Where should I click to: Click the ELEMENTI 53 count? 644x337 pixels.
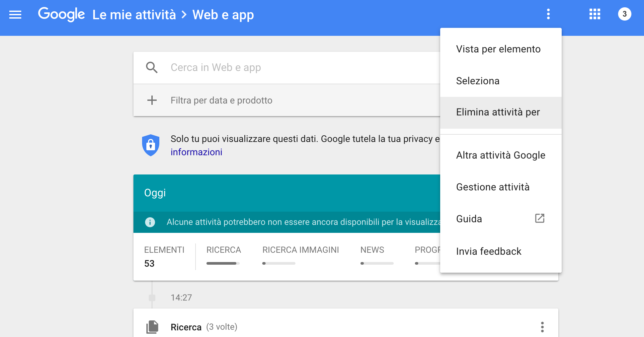(164, 256)
